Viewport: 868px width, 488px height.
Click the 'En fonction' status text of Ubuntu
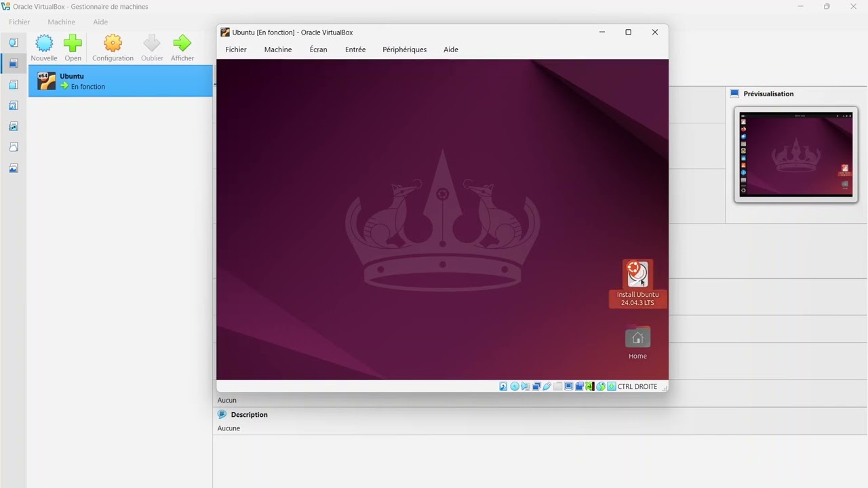coord(88,87)
